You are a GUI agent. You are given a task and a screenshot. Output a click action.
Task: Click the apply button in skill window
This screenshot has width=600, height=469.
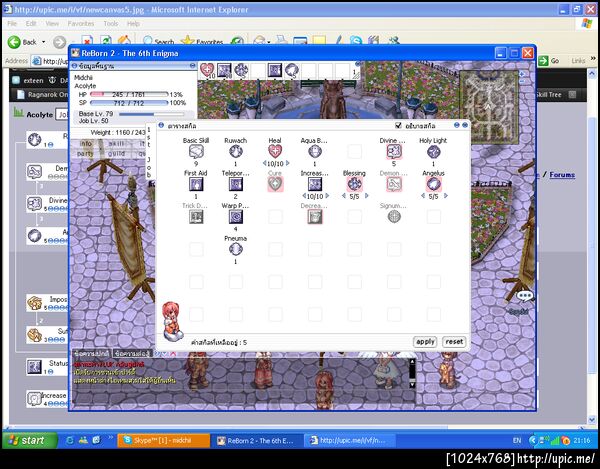tap(425, 342)
